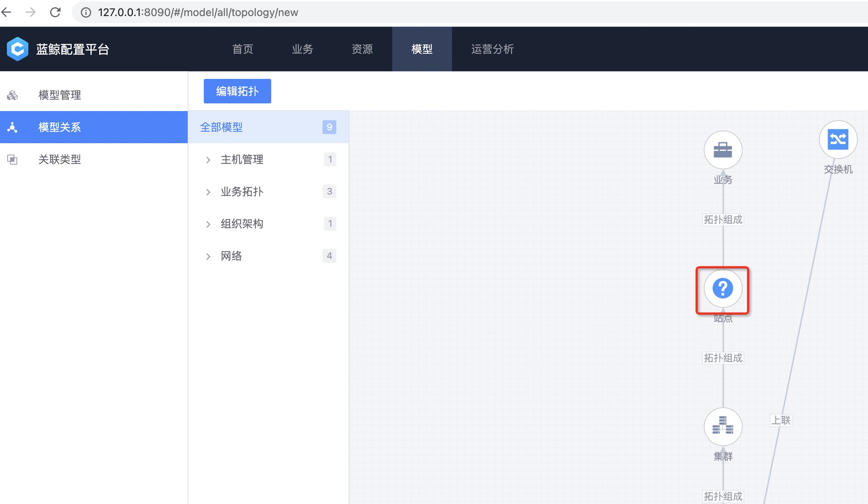Select the 关联类型 sidebar icon
The image size is (868, 504).
[13, 159]
